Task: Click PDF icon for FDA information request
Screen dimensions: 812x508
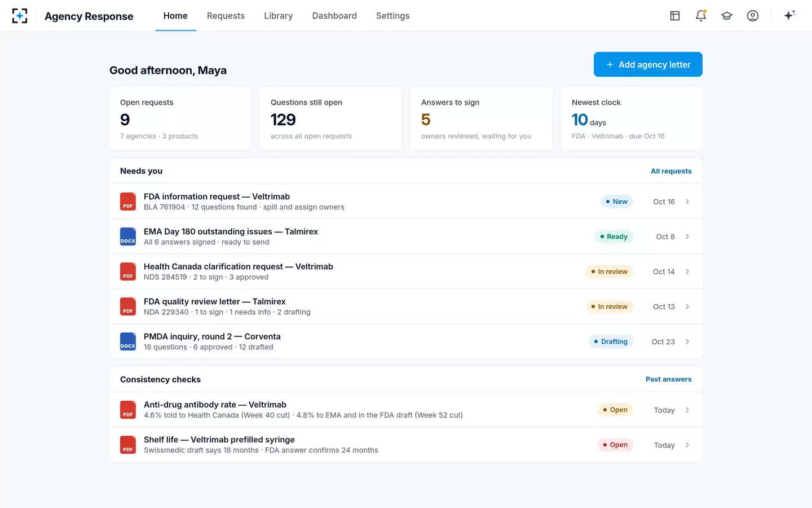Action: point(128,202)
